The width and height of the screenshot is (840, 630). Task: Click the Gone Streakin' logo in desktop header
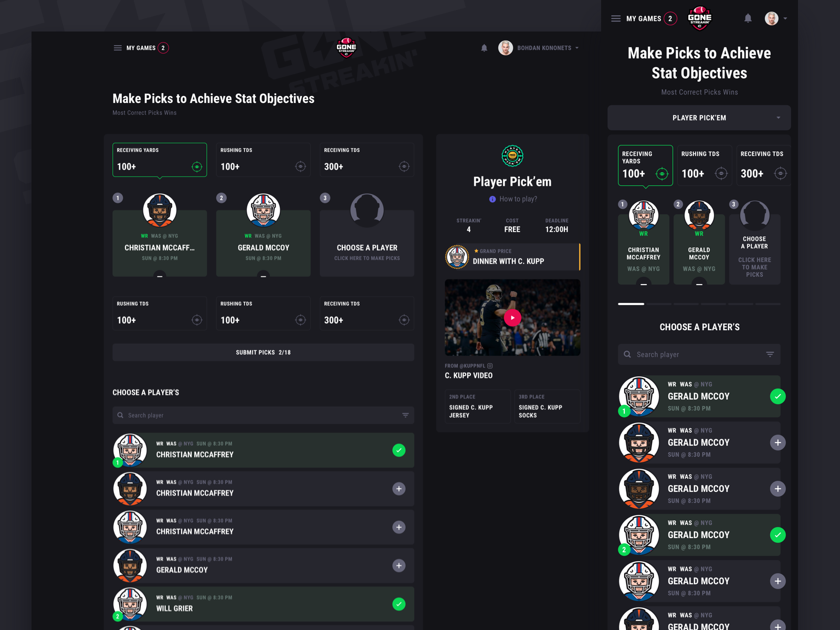(346, 47)
